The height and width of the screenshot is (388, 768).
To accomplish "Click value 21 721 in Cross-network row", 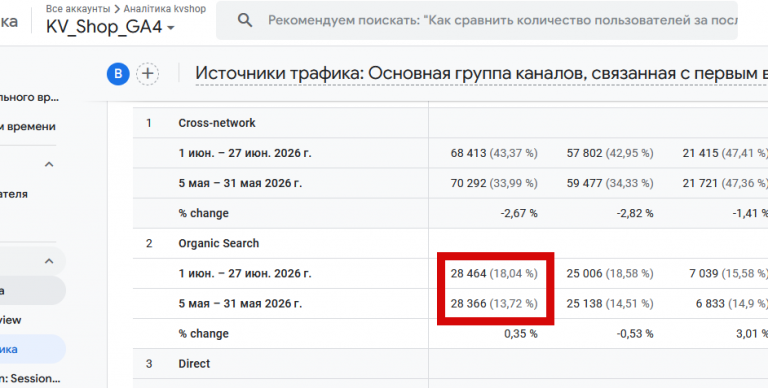I will [x=725, y=183].
